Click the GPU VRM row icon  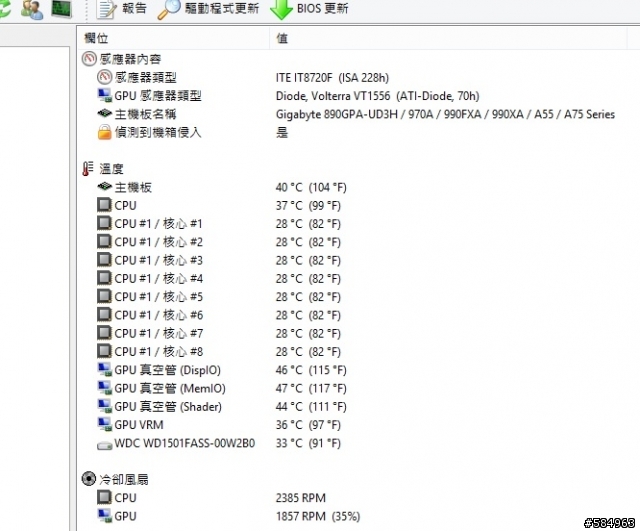(104, 424)
